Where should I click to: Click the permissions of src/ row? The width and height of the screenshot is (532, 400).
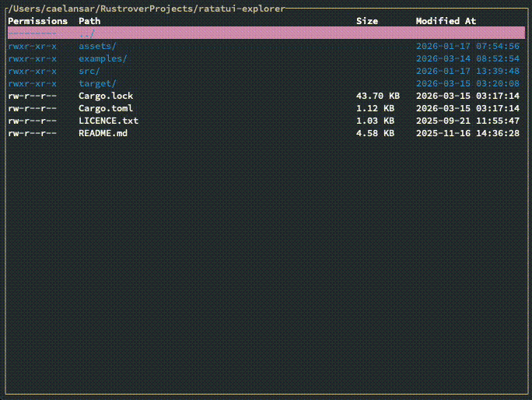pyautogui.click(x=32, y=72)
